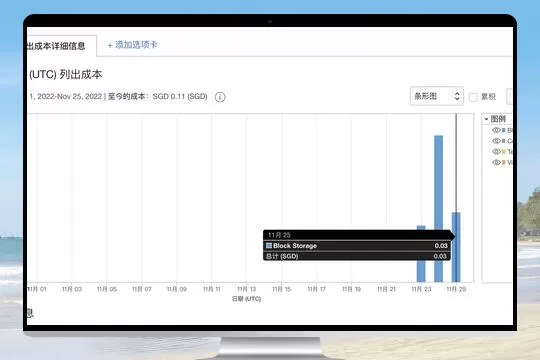
Task: Click the yellow legend swatch in third row
Action: tap(504, 152)
